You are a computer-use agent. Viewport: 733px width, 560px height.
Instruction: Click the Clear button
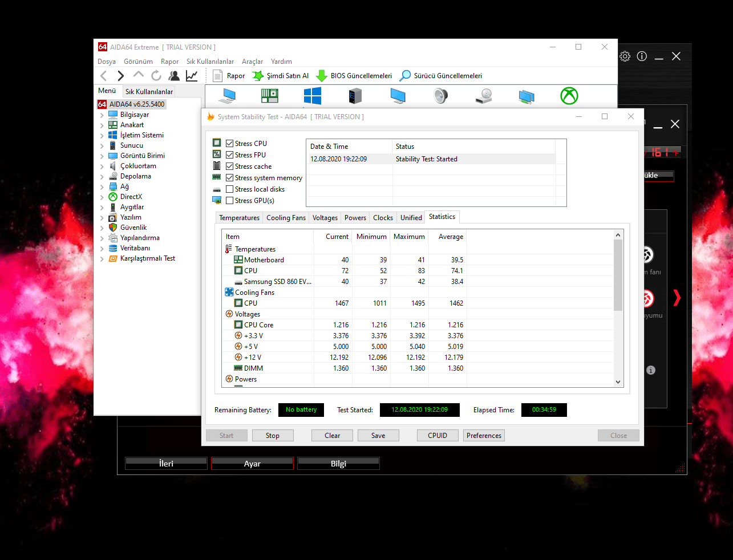tap(333, 436)
